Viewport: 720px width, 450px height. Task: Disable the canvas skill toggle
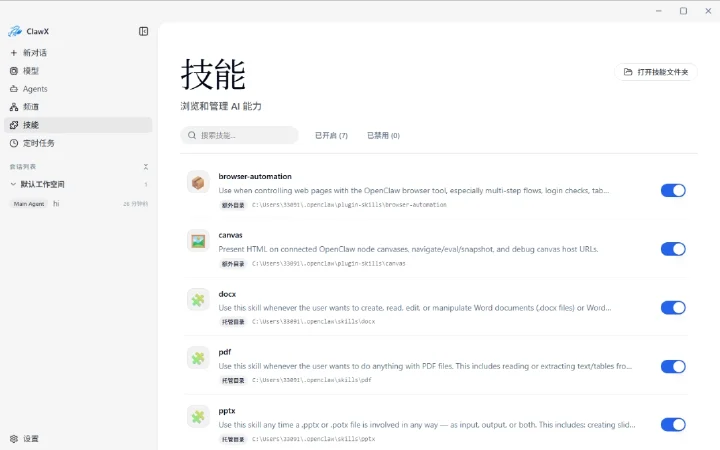pyautogui.click(x=673, y=249)
